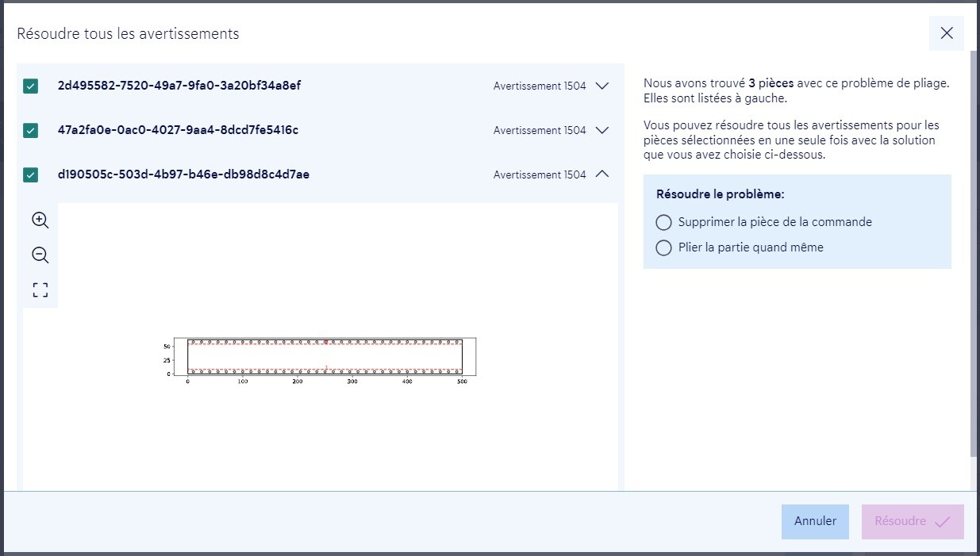Image resolution: width=980 pixels, height=556 pixels.
Task: Click the 47a2fa0e-0ac0-4027-9aa4-8dcd7fe5416c part name
Action: point(178,130)
